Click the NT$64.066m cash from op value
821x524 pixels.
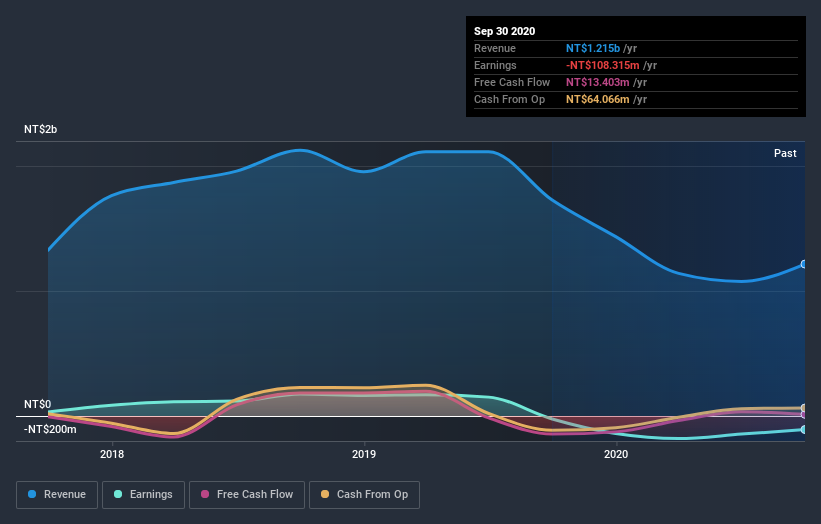(597, 99)
